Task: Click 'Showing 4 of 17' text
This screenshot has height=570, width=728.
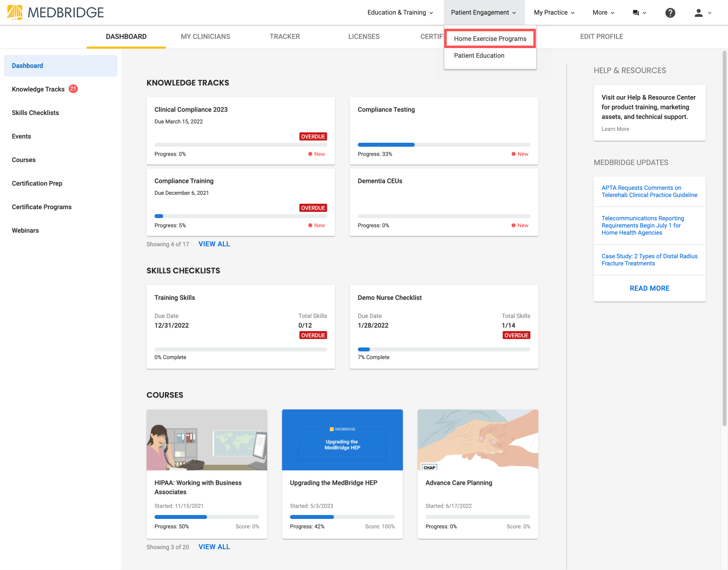Action: coord(168,244)
